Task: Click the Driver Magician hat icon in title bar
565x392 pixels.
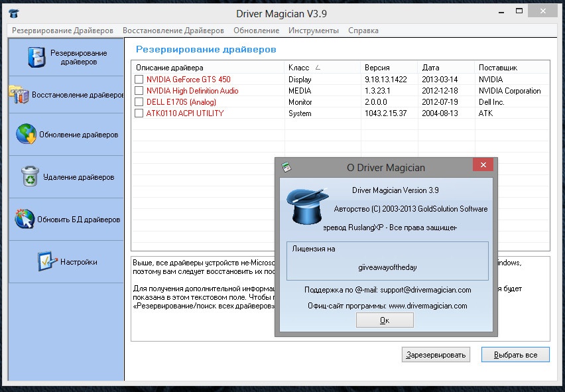Action: (14, 14)
